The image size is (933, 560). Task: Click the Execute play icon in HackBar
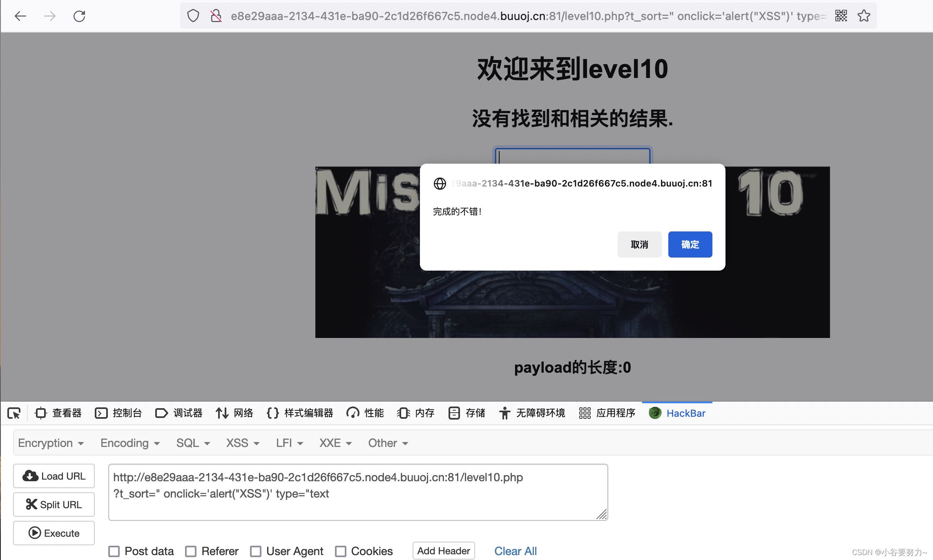[x=35, y=533]
